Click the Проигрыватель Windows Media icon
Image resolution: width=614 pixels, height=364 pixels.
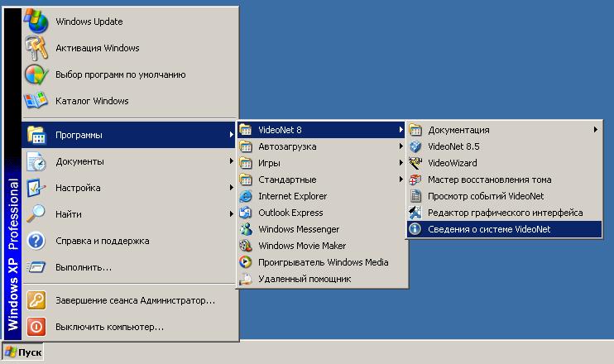(246, 262)
